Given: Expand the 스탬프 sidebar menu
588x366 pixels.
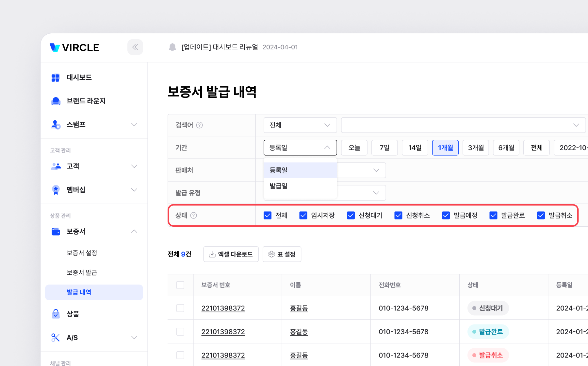Looking at the screenshot, I should pyautogui.click(x=134, y=125).
